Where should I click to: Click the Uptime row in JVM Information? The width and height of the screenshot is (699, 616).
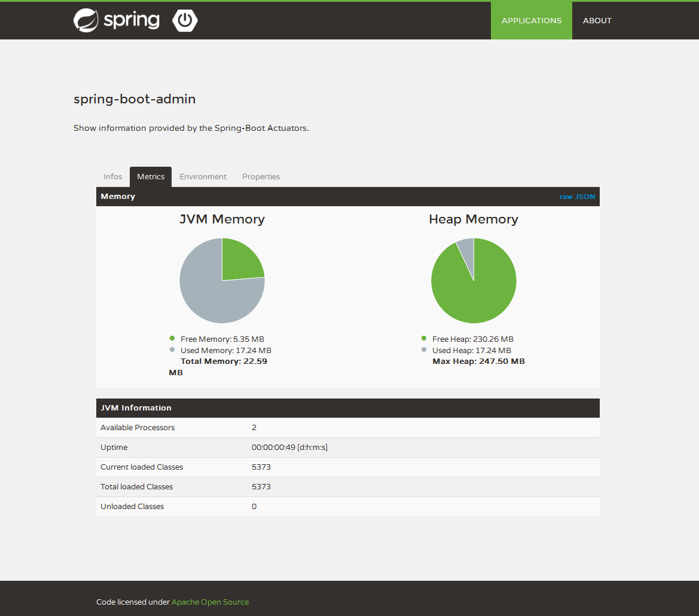click(347, 448)
